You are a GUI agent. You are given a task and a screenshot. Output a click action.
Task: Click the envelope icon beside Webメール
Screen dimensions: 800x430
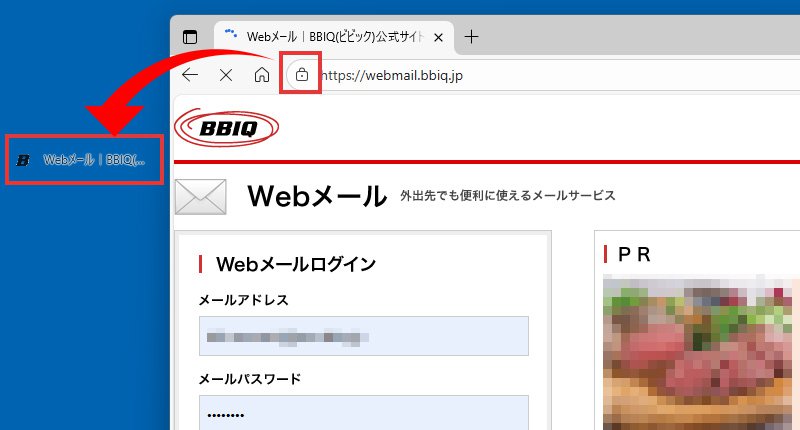click(200, 197)
